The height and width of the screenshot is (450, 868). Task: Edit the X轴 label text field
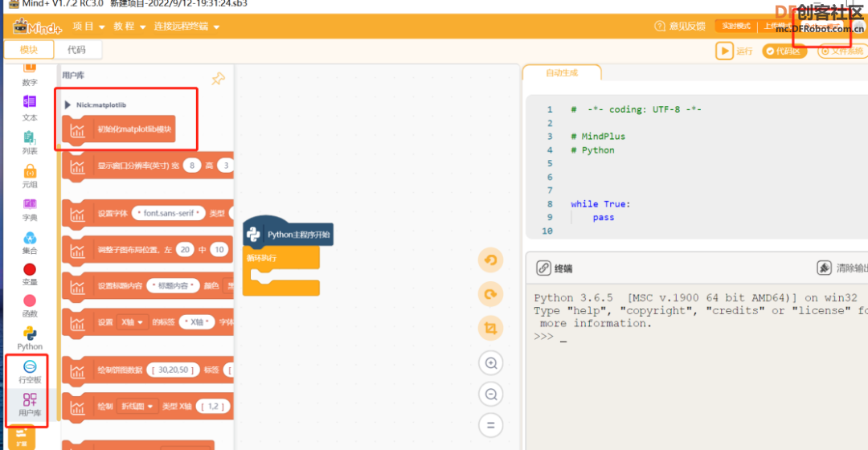point(197,322)
